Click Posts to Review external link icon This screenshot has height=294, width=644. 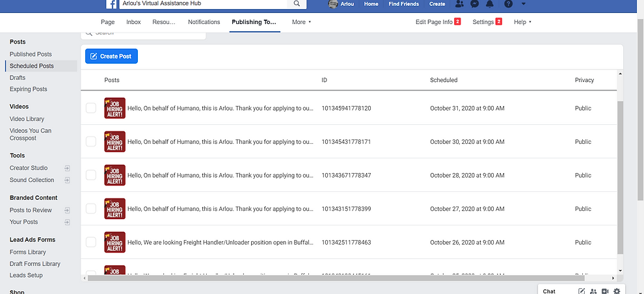(x=68, y=210)
